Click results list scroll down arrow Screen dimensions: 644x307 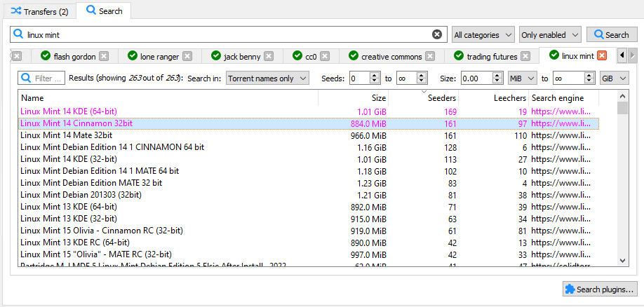pyautogui.click(x=623, y=260)
